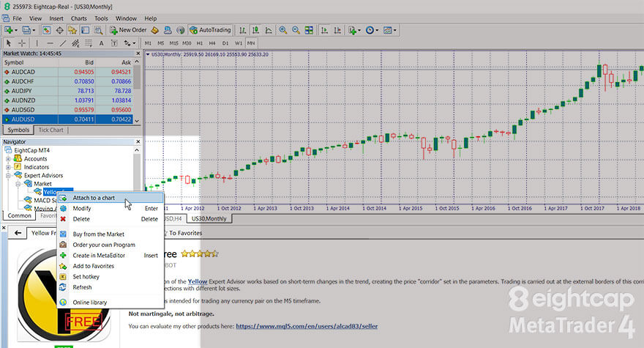The image size is (644, 348).
Task: Select the crosshair tool
Action: coord(22,42)
